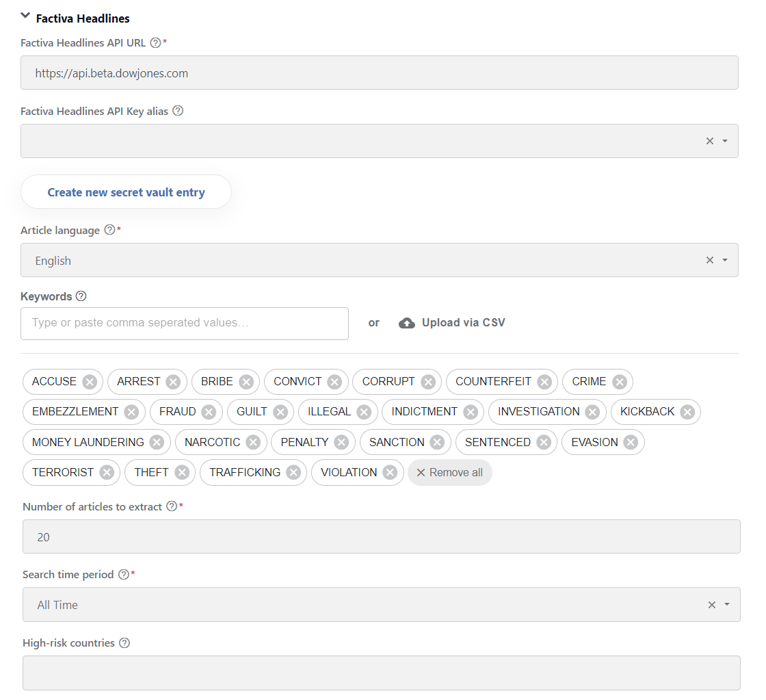Delete the KICKBACK keyword chip

coord(687,412)
